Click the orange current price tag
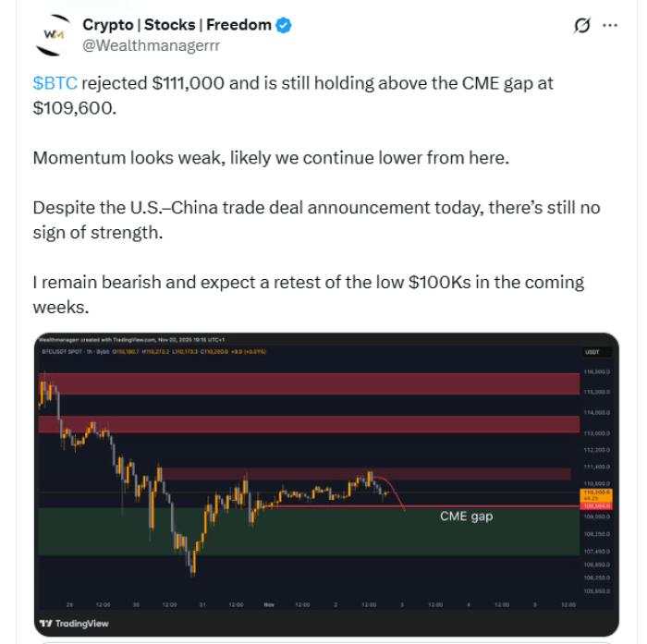 point(594,493)
